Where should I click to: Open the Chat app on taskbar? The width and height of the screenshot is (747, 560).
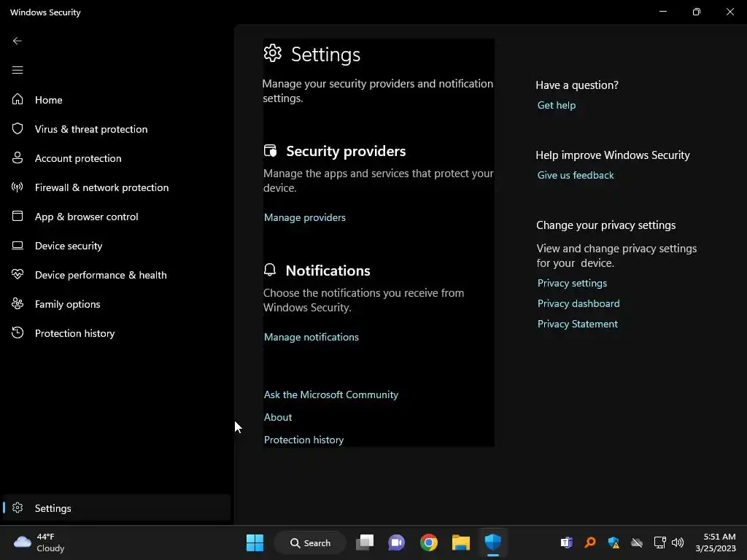(x=396, y=542)
